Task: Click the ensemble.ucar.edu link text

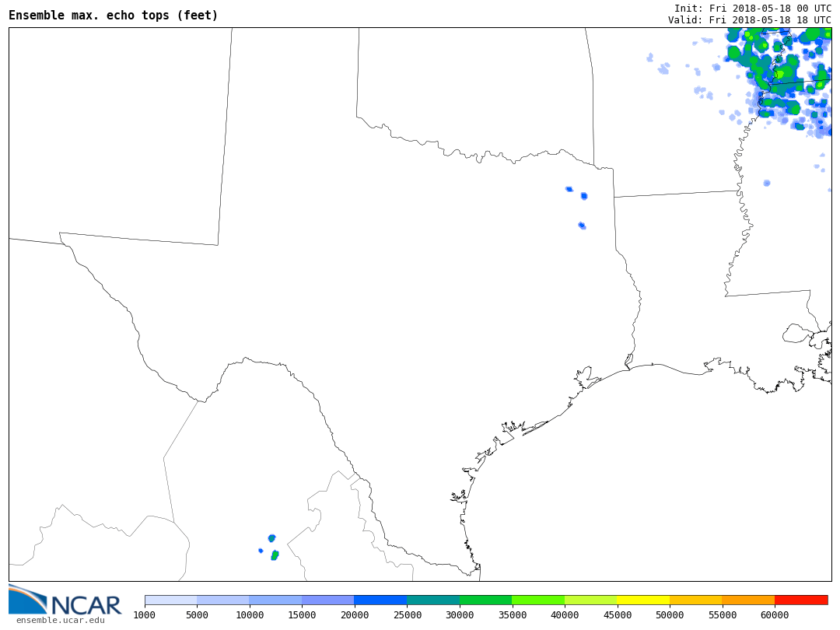Action: (60, 620)
